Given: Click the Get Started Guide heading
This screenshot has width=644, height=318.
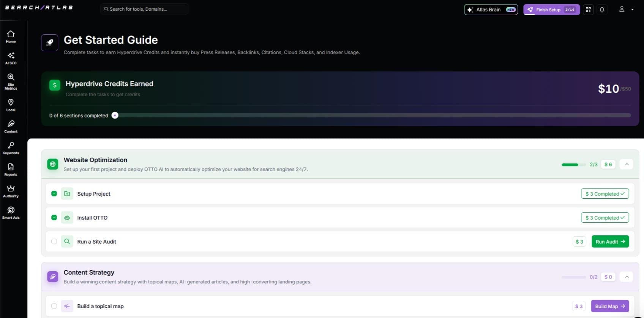Looking at the screenshot, I should [110, 40].
